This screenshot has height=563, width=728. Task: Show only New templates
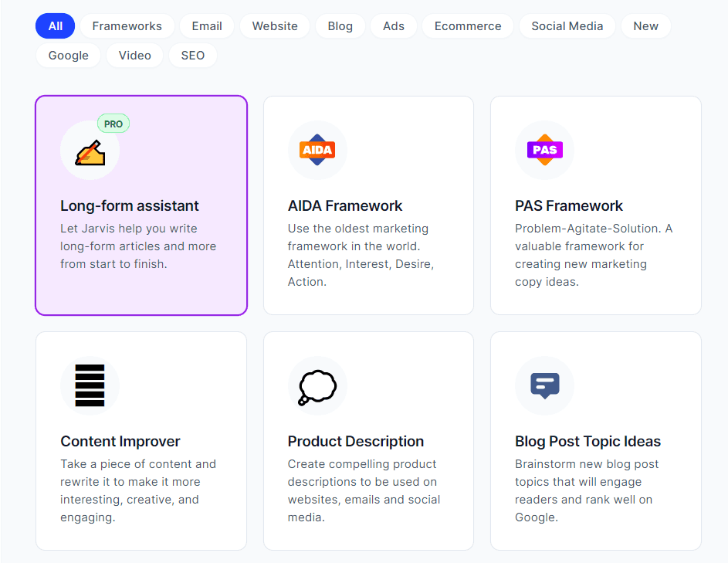(645, 25)
